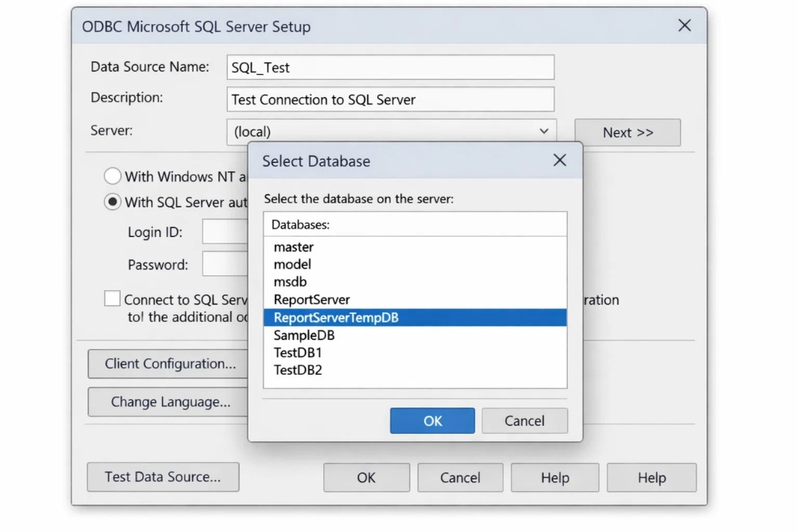Expand the (local) server combo box

(x=544, y=131)
